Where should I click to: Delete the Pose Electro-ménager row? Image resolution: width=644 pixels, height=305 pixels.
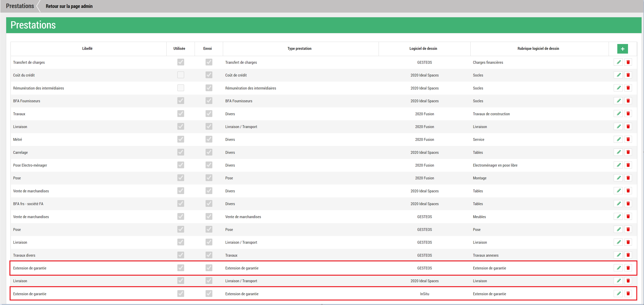[628, 165]
